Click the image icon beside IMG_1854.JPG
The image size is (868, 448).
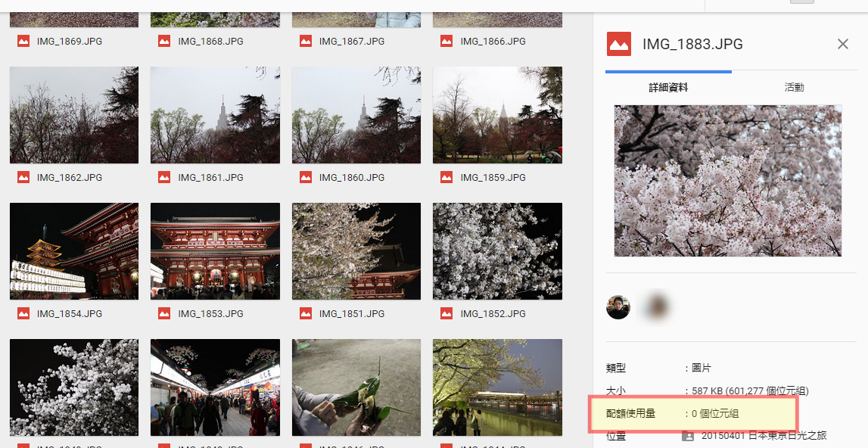[23, 313]
